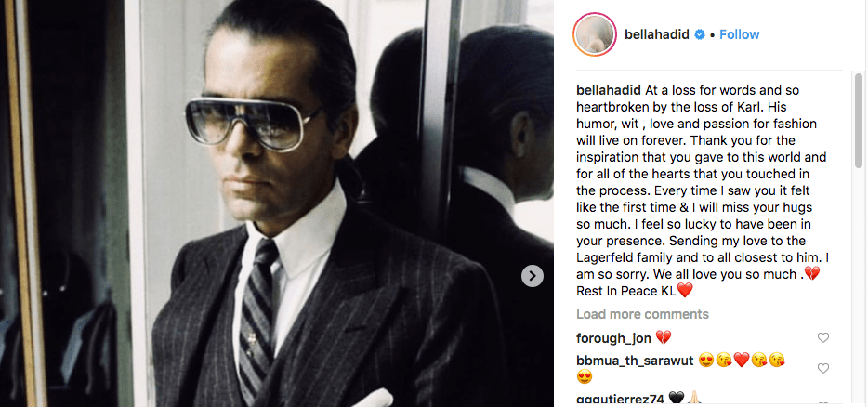Screen dimensions: 868x407
Task: Open forough_jon's profile
Action: click(612, 337)
